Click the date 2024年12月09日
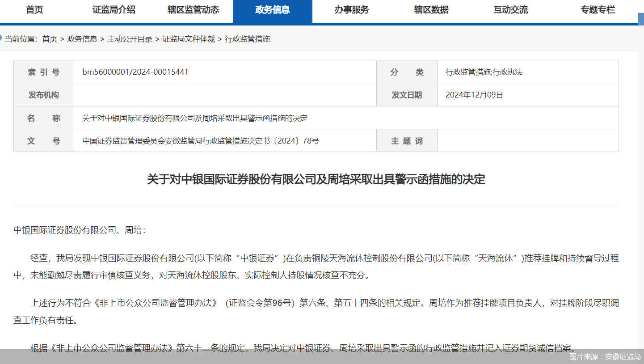The width and height of the screenshot is (644, 364). click(474, 95)
